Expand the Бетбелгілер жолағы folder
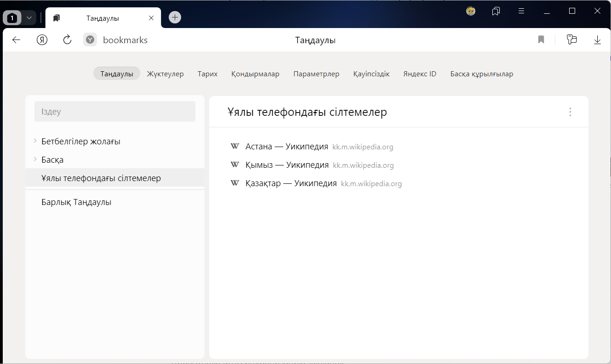The image size is (611, 364). [35, 141]
